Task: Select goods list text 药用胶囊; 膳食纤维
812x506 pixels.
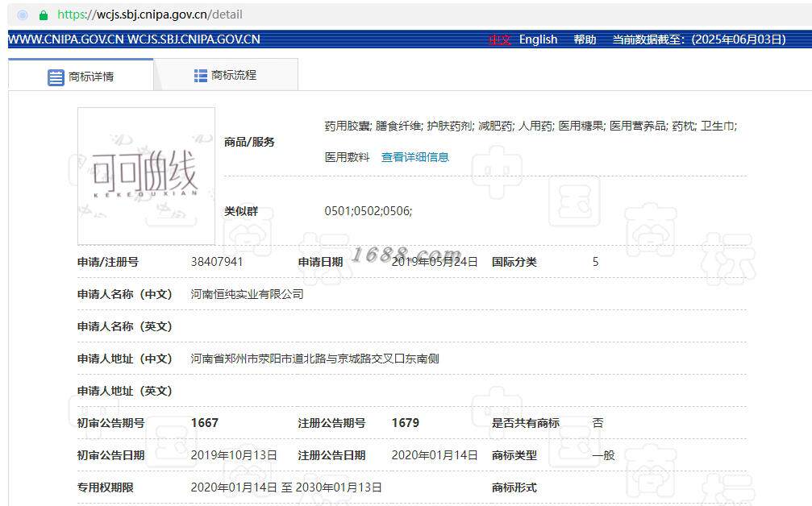Action: (374, 126)
